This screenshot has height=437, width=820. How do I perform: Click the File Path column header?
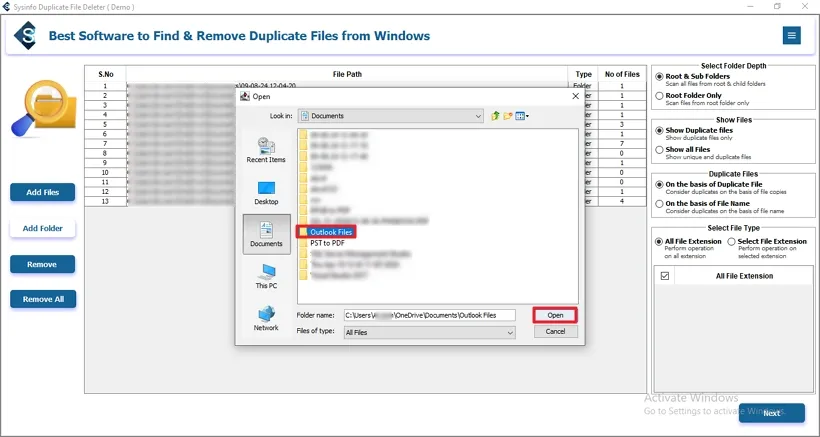pyautogui.click(x=347, y=74)
